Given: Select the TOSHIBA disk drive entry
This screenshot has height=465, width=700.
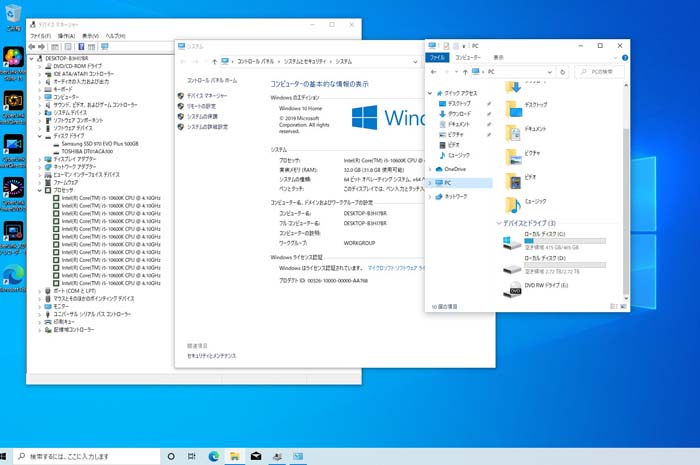Looking at the screenshot, I should tap(87, 151).
